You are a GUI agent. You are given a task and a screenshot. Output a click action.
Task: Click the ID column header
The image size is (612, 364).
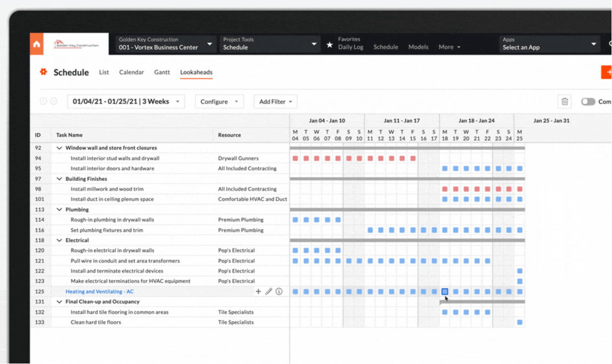click(38, 135)
